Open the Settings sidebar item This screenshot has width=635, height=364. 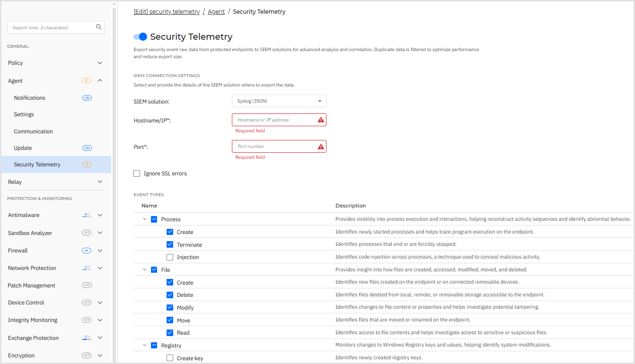(x=24, y=114)
